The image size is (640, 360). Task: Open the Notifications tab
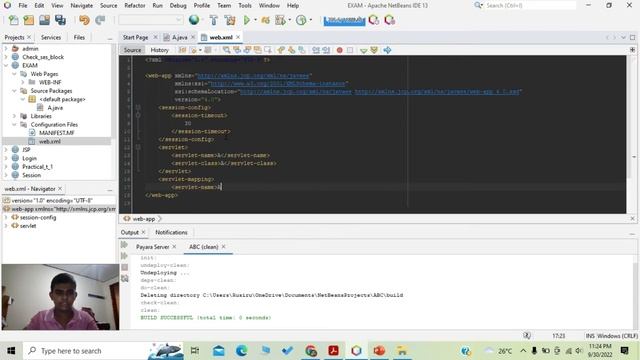pos(171,232)
